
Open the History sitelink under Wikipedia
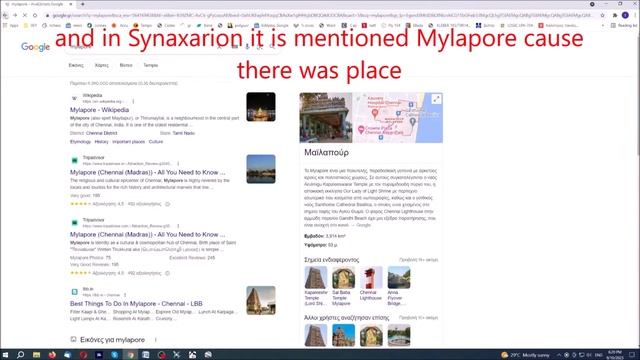[x=101, y=142]
